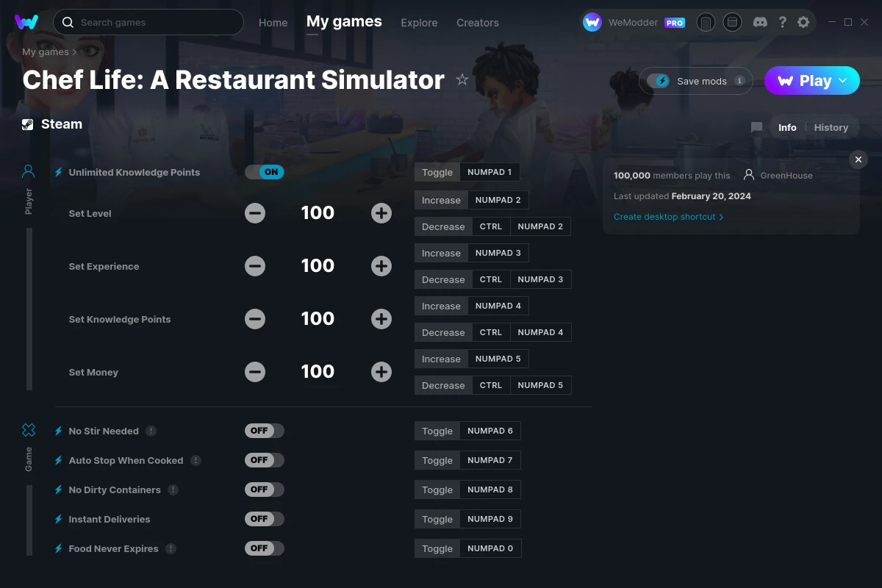The image size is (882, 588).
Task: Open the Discord icon in the title bar
Action: (760, 22)
